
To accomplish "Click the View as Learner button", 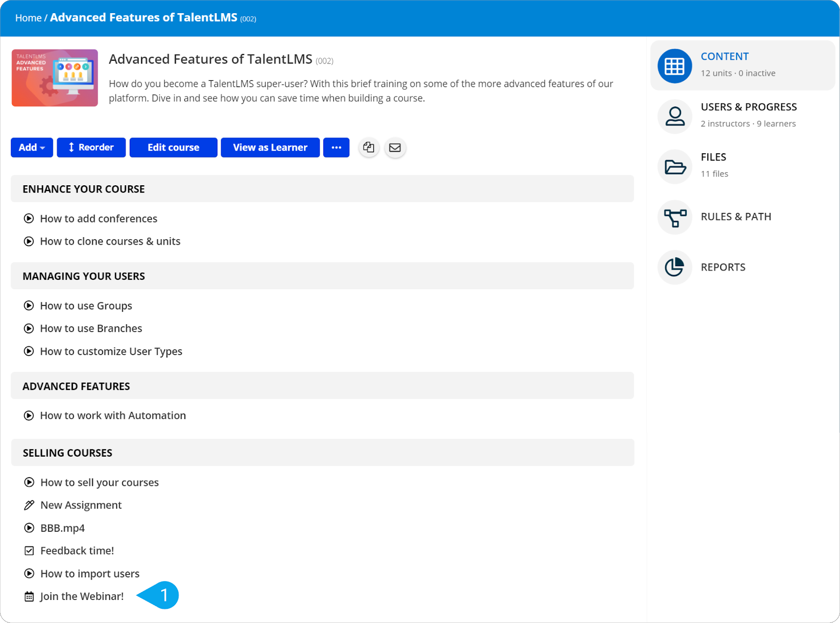I will [x=270, y=147].
